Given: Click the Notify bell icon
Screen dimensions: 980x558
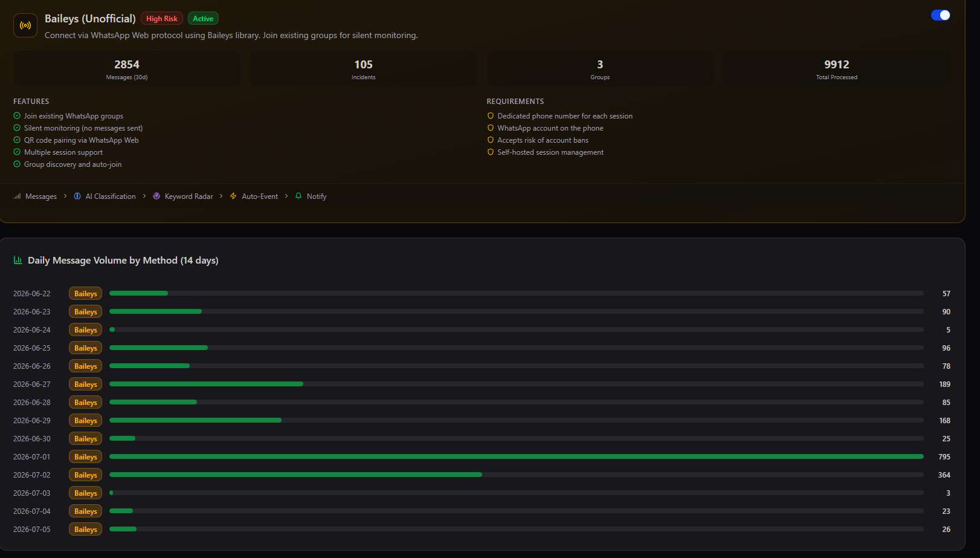Looking at the screenshot, I should 298,196.
